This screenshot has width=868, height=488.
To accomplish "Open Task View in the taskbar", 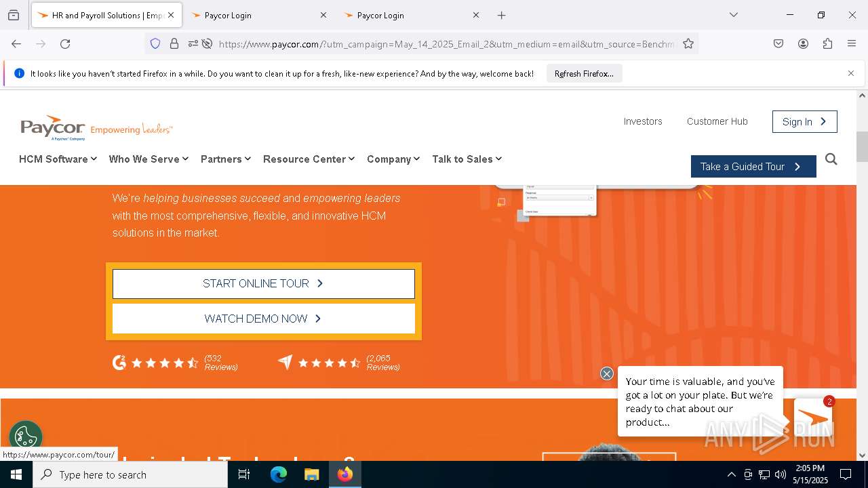I will click(244, 474).
